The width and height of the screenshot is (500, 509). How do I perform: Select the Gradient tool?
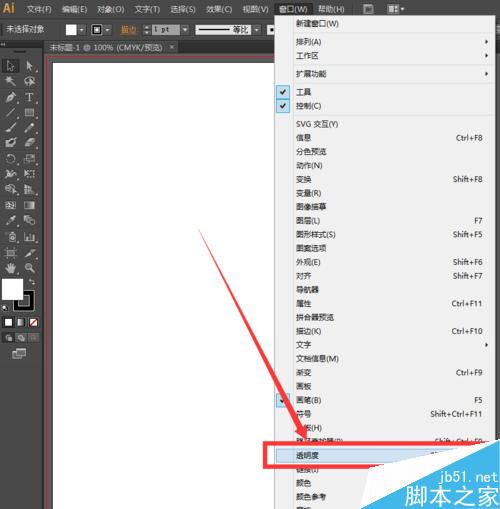29,205
